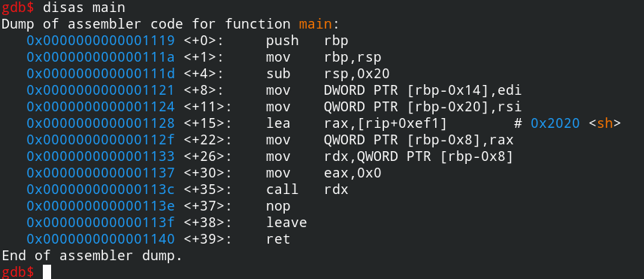
Task: Click 'rdx,QWORD PTR [rbp-0x8]' operand
Action: pos(419,156)
